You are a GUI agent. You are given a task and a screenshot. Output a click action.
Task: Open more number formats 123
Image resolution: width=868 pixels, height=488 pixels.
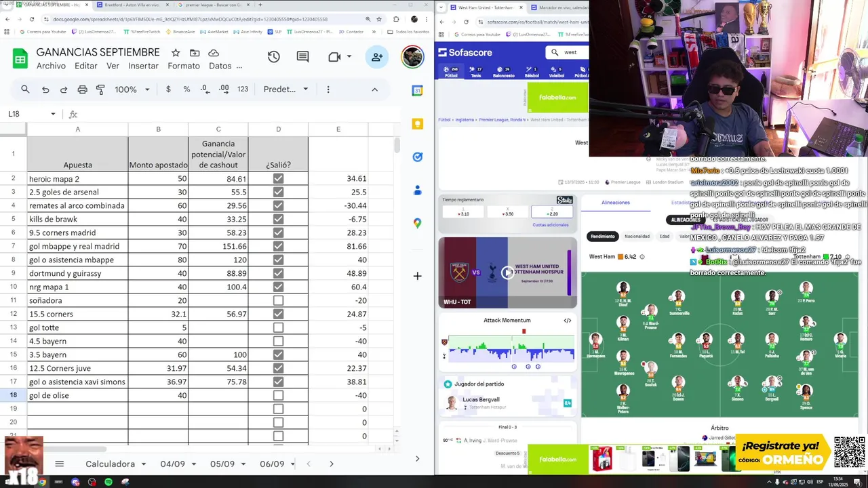click(x=243, y=89)
